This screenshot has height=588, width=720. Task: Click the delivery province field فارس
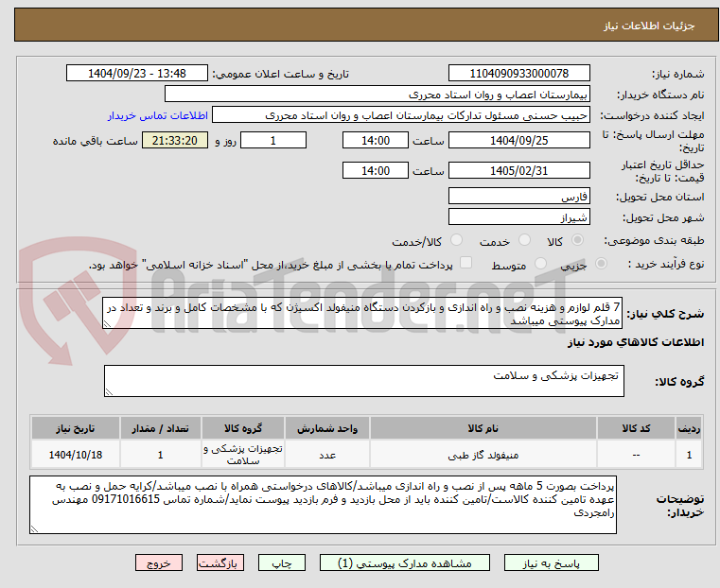point(518,197)
